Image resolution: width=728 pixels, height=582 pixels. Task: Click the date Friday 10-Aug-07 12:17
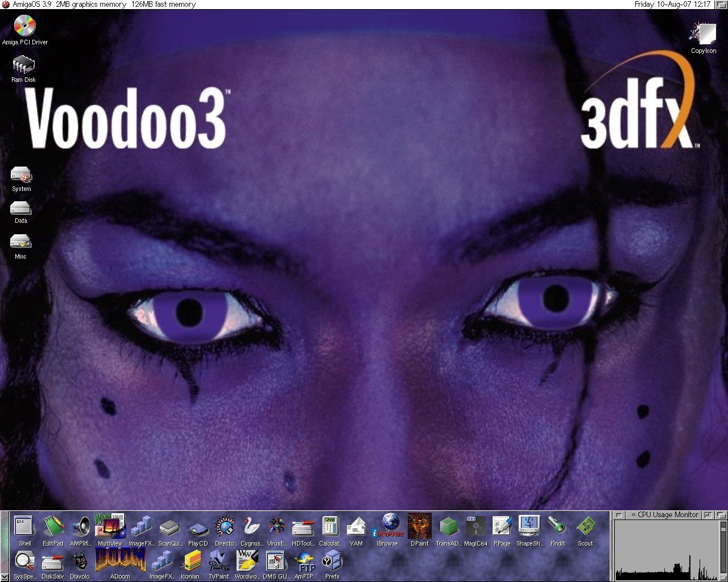pyautogui.click(x=672, y=5)
